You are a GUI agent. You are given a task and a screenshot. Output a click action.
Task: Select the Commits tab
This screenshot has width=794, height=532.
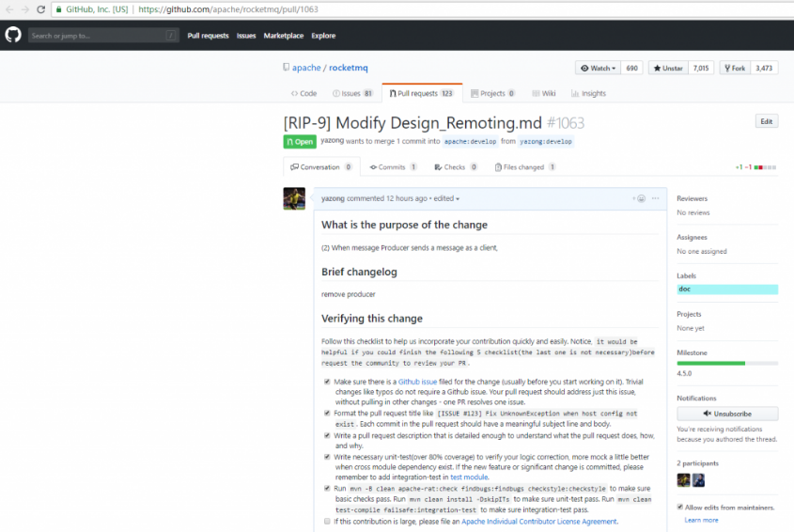pyautogui.click(x=393, y=167)
